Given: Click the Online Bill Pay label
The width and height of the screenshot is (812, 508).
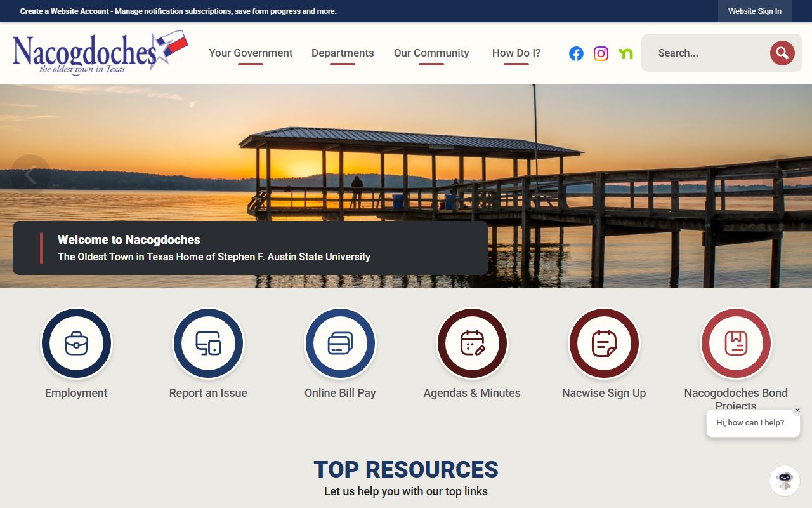Looking at the screenshot, I should click(x=340, y=393).
